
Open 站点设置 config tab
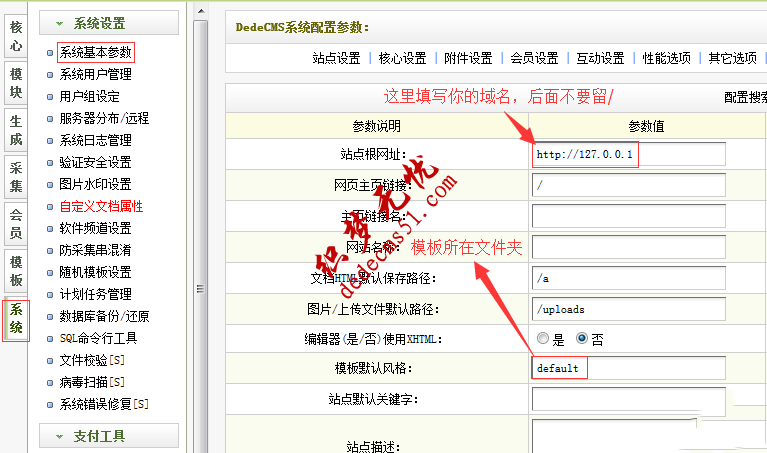point(337,59)
